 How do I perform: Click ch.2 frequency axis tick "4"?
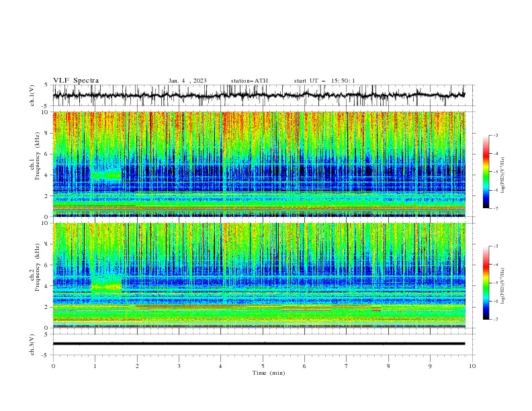tap(47, 286)
